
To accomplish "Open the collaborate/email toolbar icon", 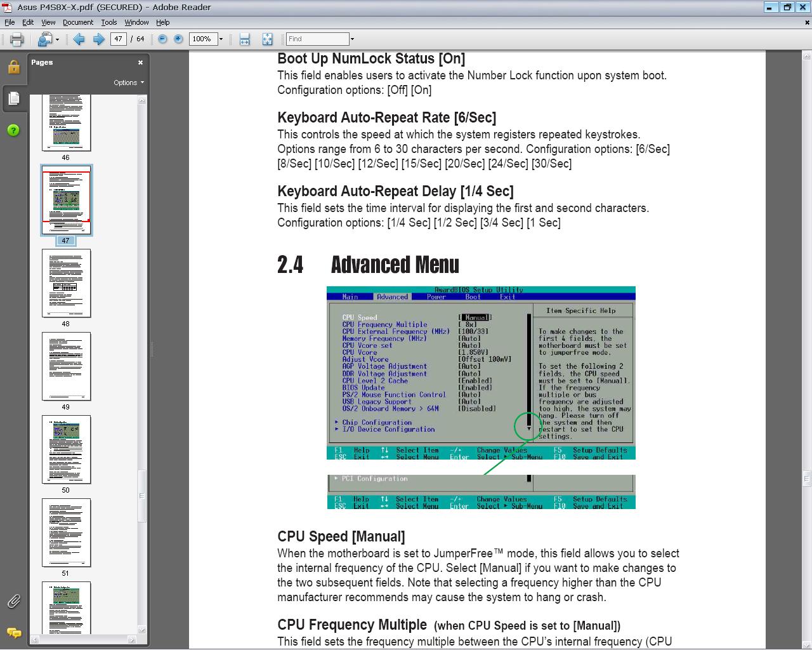I will coord(44,39).
